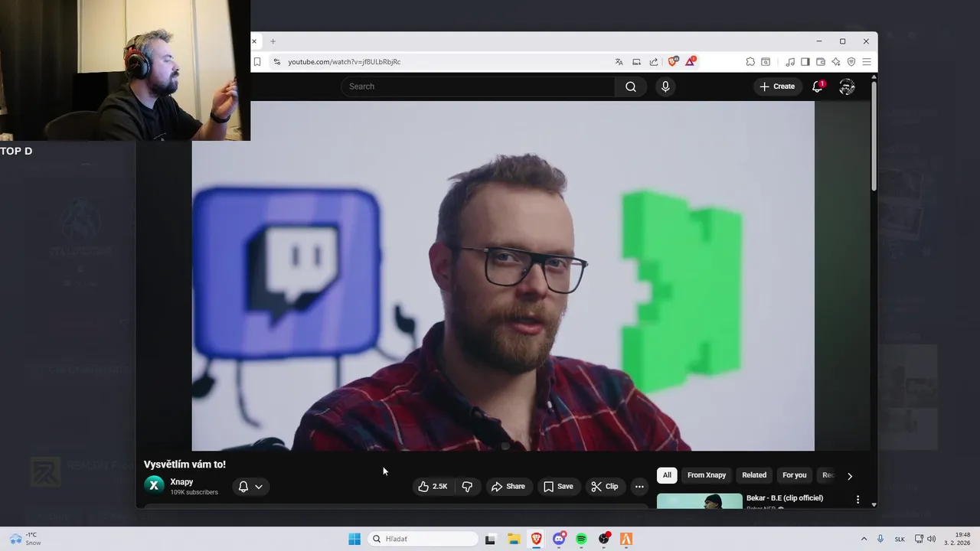Open File Explorer from taskbar
The height and width of the screenshot is (551, 980).
point(514,539)
